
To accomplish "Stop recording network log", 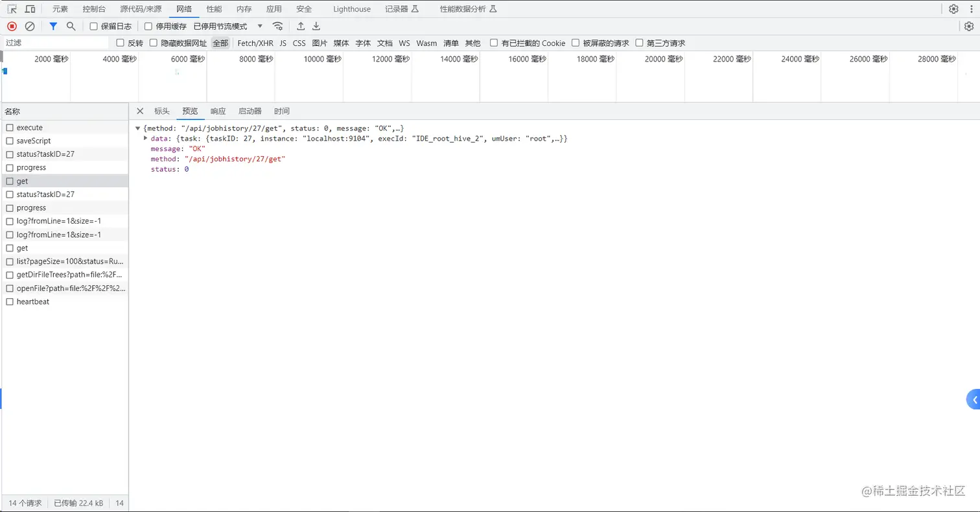I will (x=12, y=26).
